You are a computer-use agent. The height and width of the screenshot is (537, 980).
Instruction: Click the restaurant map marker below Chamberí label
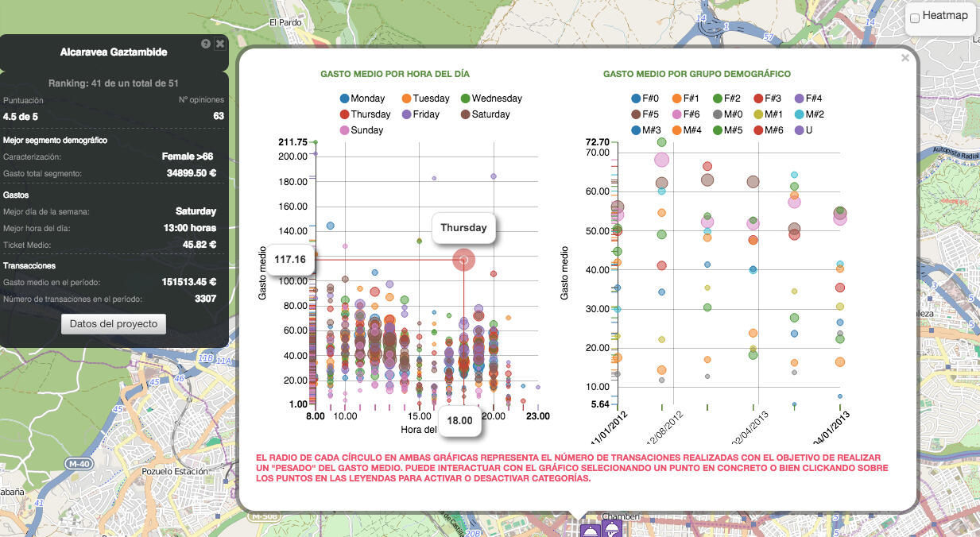590,530
